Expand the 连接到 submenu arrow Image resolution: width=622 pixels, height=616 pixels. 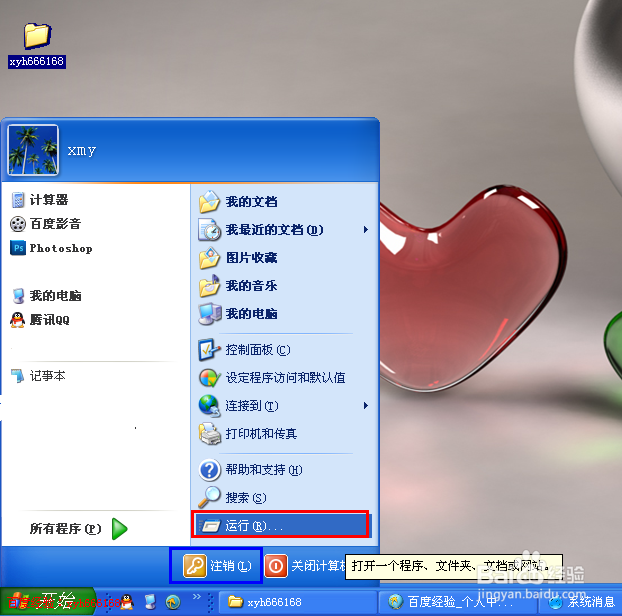tap(366, 405)
